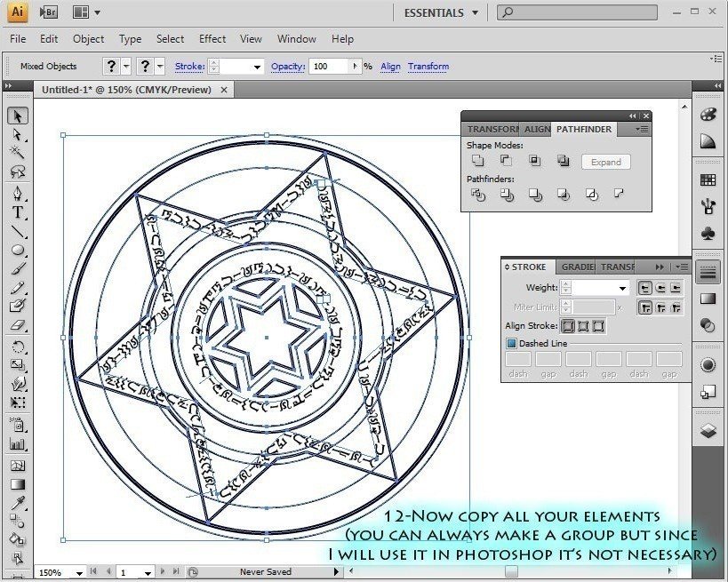Select the Selection tool
This screenshot has height=582, width=728.
(x=16, y=116)
